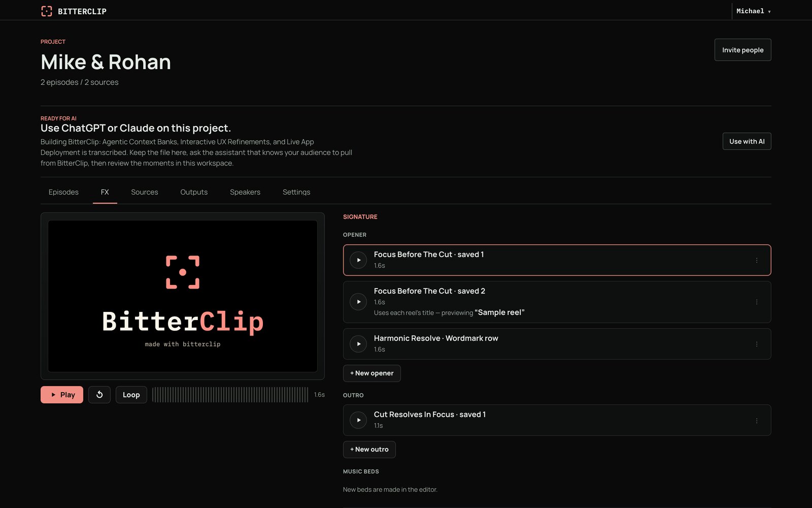
Task: Click the Invite people button
Action: click(x=742, y=50)
